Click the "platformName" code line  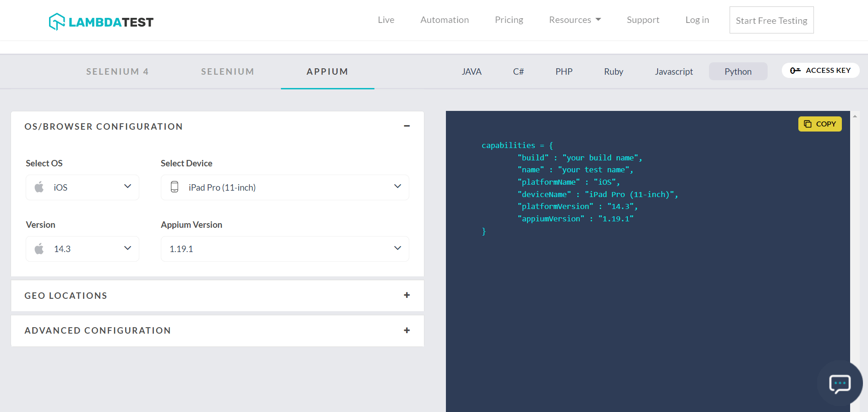click(x=569, y=182)
